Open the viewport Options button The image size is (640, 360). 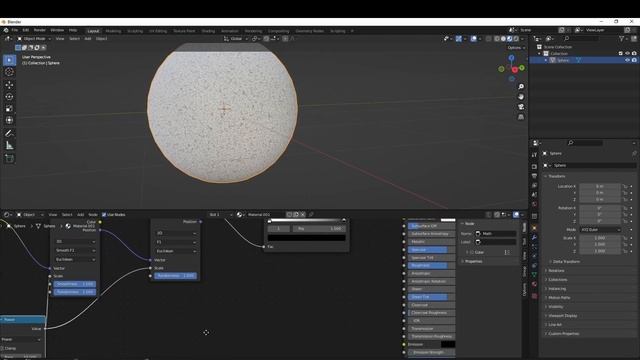[516, 48]
